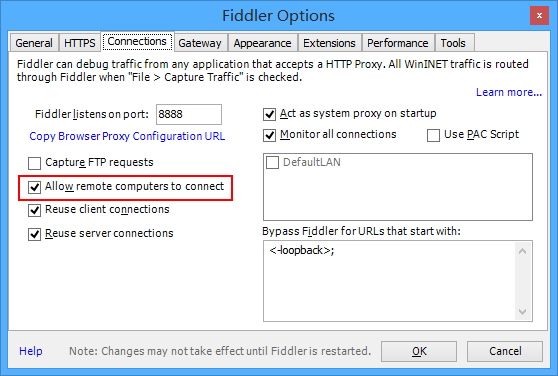This screenshot has width=558, height=376.
Task: Disable Act as system proxy on startup
Action: pyautogui.click(x=269, y=115)
